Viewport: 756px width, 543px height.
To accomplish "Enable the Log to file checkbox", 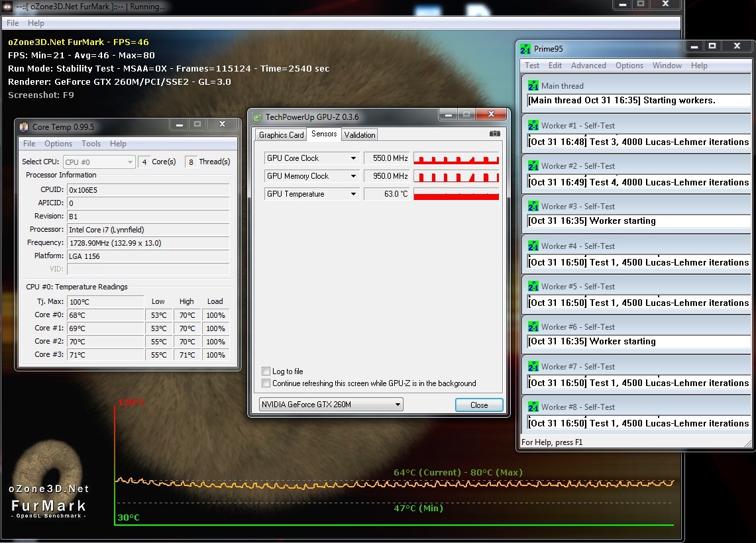I will coord(266,371).
